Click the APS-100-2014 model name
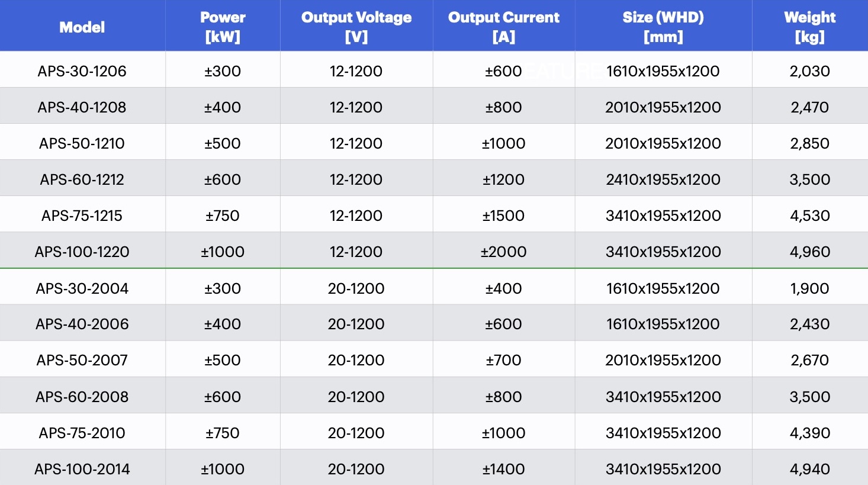This screenshot has height=485, width=868. tap(82, 469)
